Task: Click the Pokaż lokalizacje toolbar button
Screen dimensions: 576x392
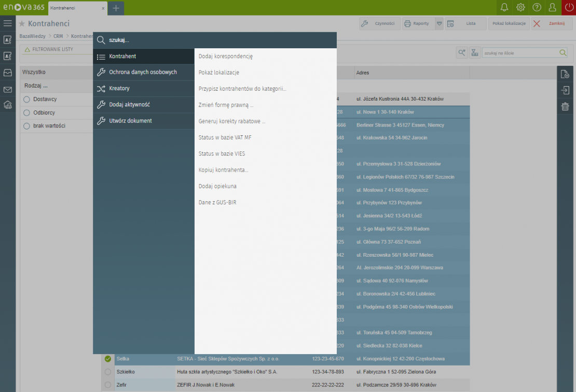Action: (509, 23)
